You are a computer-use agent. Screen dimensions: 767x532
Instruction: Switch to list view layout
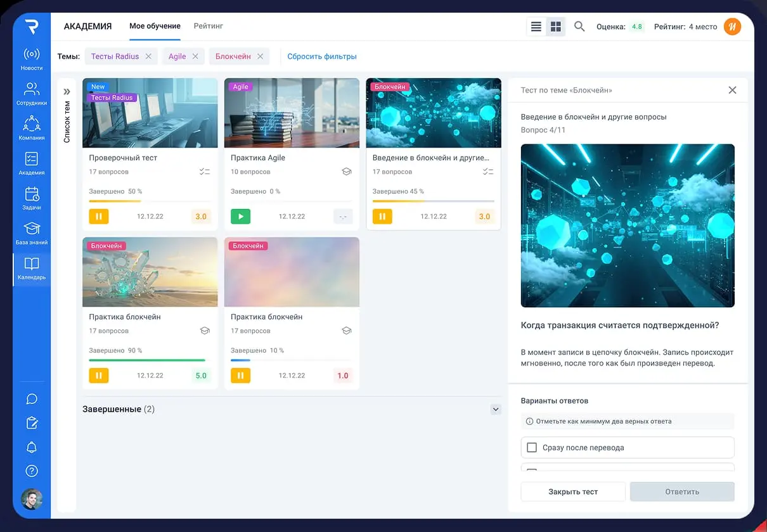(x=536, y=27)
